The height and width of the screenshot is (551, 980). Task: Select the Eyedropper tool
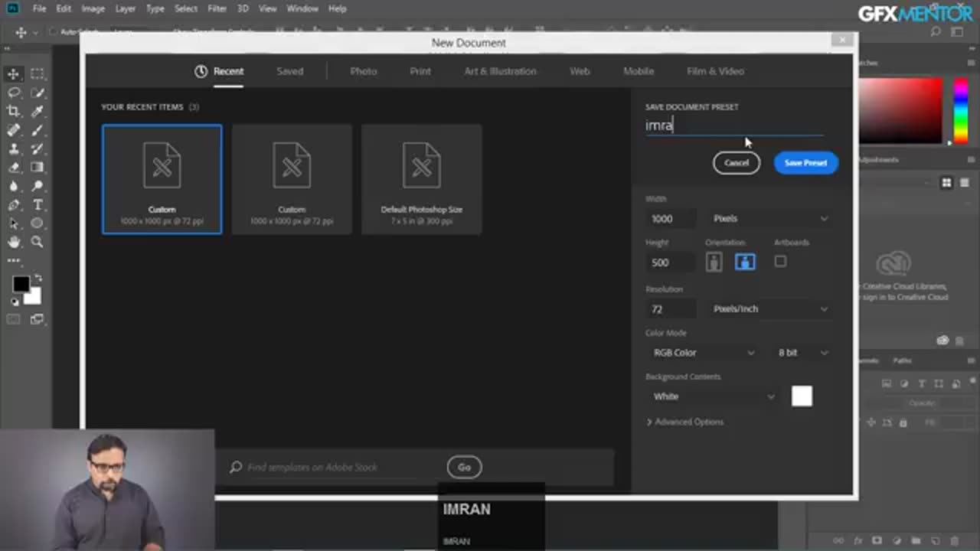(37, 111)
